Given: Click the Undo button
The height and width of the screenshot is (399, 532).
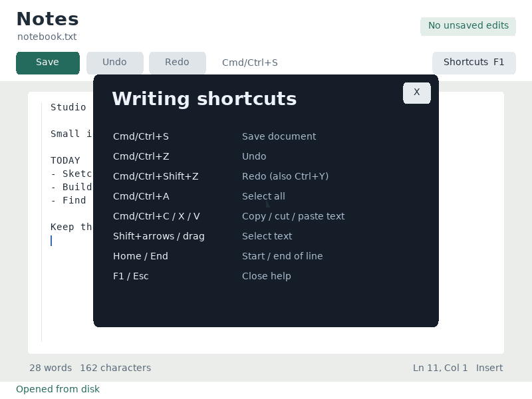Looking at the screenshot, I should click(114, 63).
